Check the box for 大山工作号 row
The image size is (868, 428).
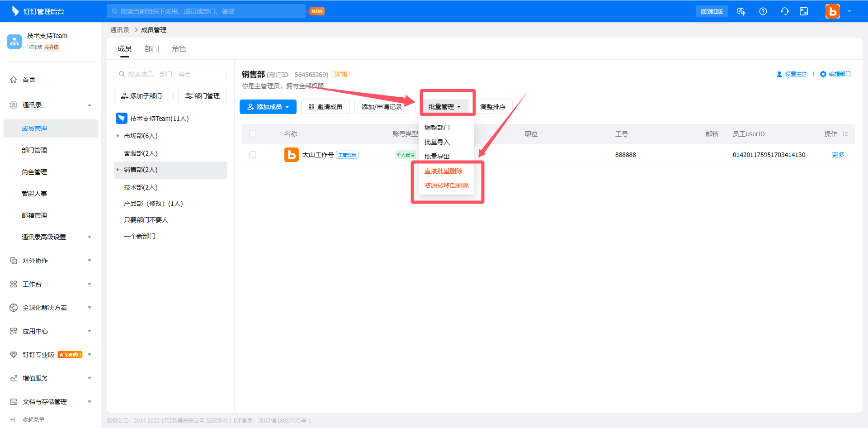pyautogui.click(x=253, y=155)
